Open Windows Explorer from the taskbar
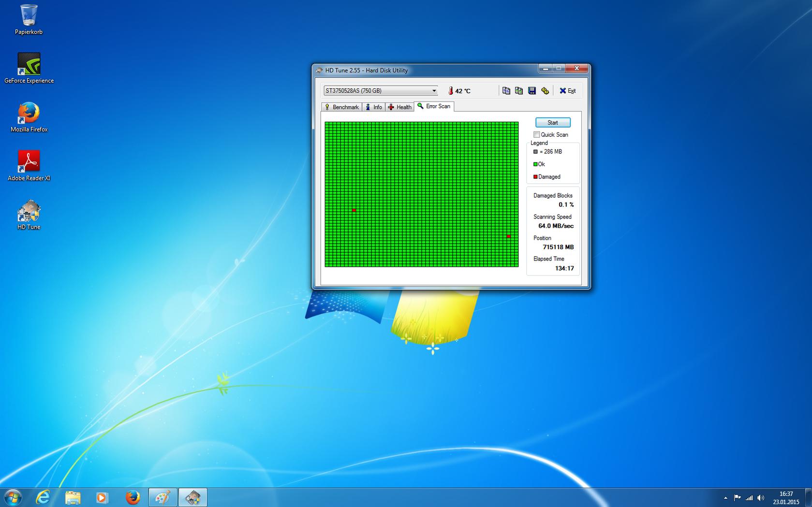Screen dimensions: 812x507 click(73, 497)
